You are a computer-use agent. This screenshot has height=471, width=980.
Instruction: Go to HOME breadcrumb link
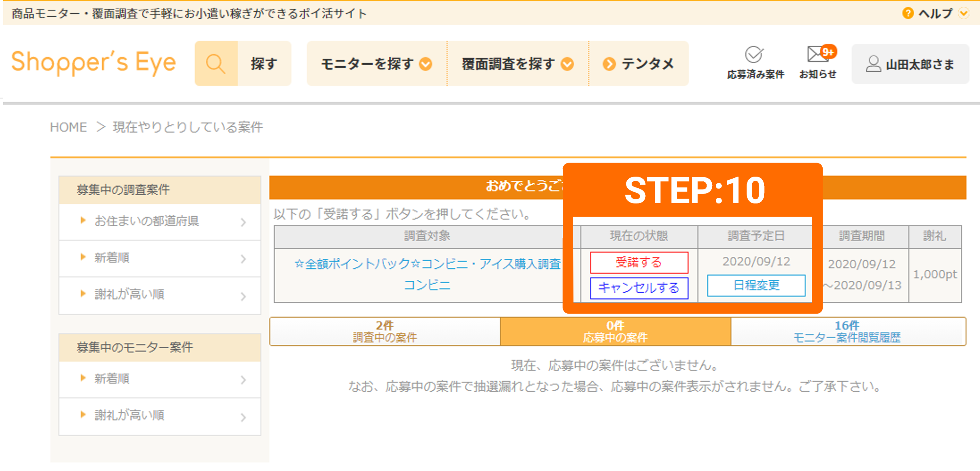68,127
